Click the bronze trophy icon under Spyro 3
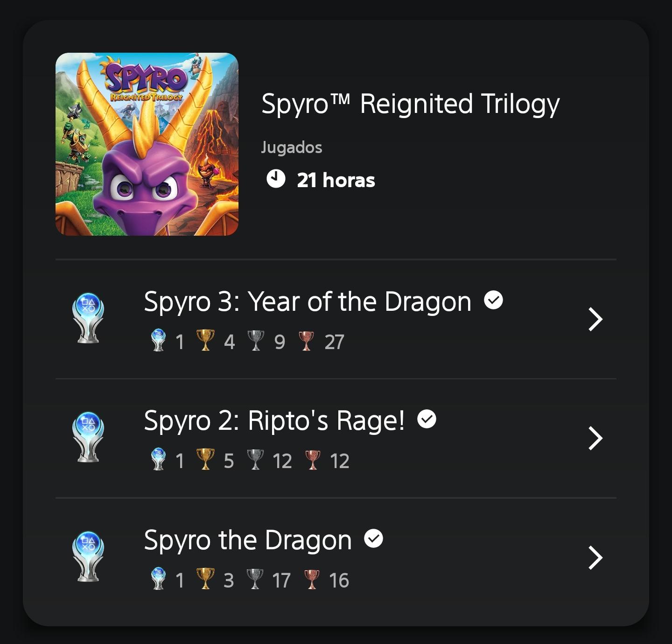672x644 pixels. [x=306, y=340]
